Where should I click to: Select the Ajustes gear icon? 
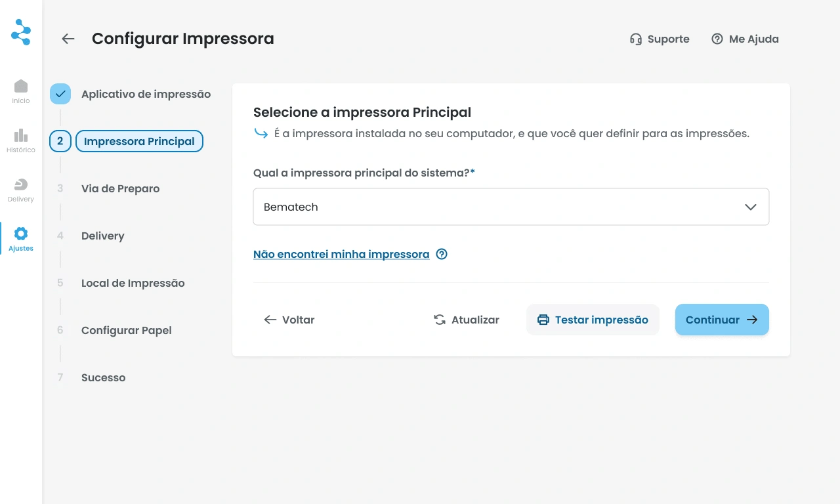click(21, 234)
